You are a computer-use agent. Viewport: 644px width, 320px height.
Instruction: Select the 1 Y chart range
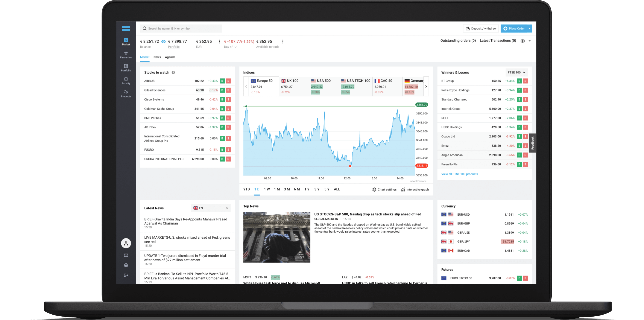[307, 189]
